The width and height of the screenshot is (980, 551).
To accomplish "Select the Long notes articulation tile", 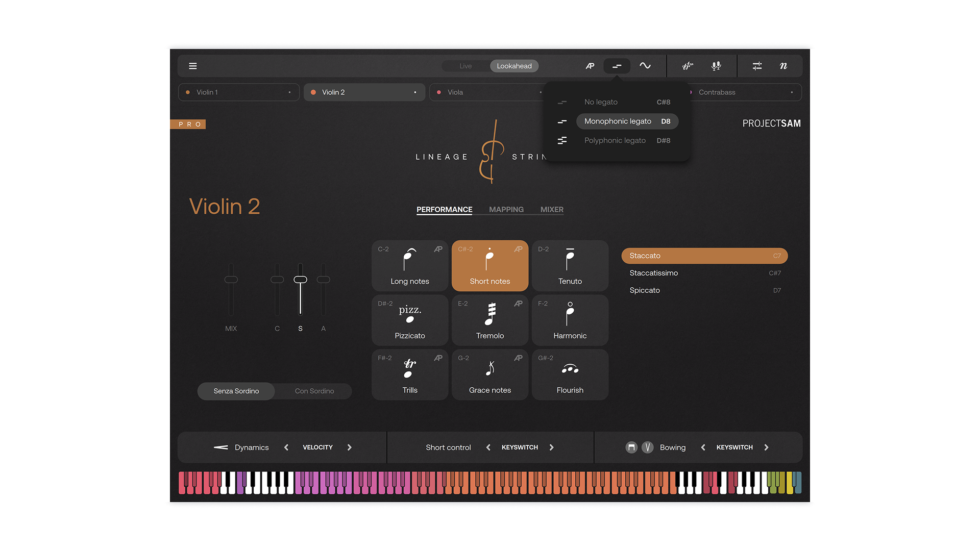I will coord(410,266).
